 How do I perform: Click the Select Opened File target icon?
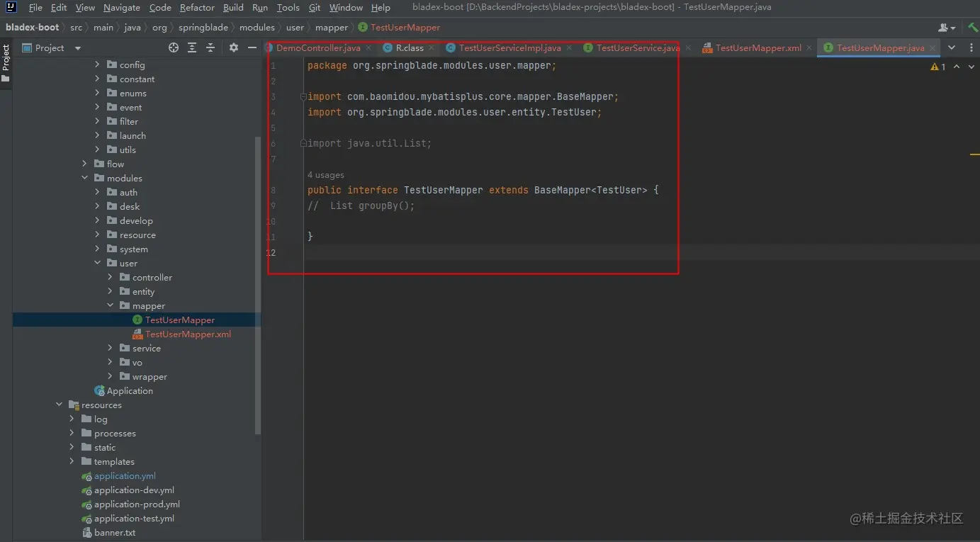(174, 47)
